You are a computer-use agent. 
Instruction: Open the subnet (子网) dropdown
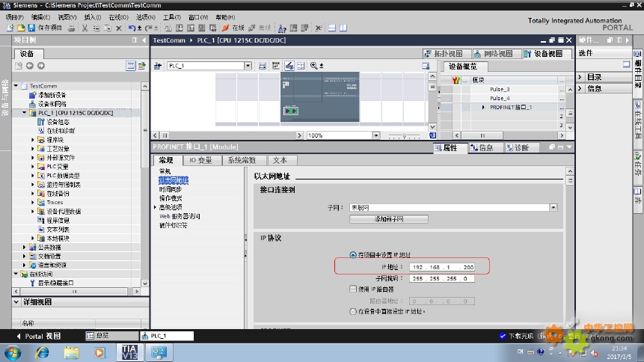(x=553, y=207)
